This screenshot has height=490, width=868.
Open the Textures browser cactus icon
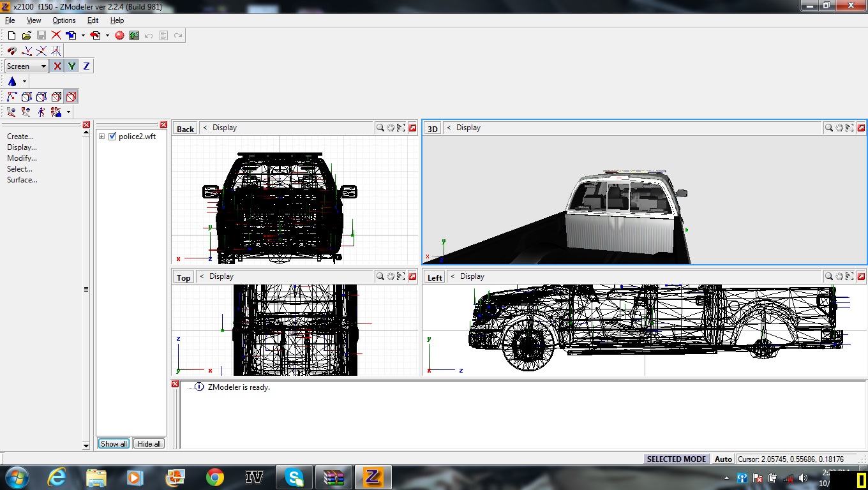point(134,36)
